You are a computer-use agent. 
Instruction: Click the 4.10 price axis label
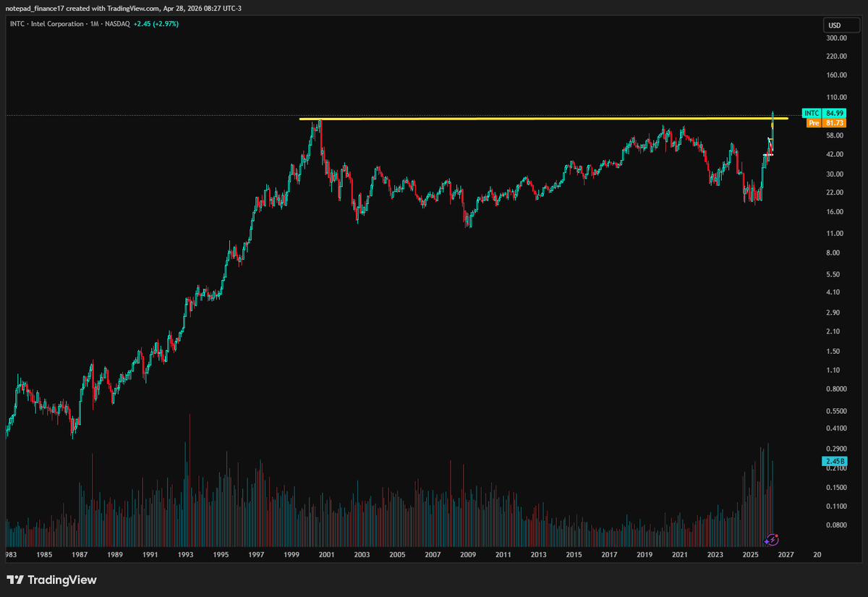833,292
